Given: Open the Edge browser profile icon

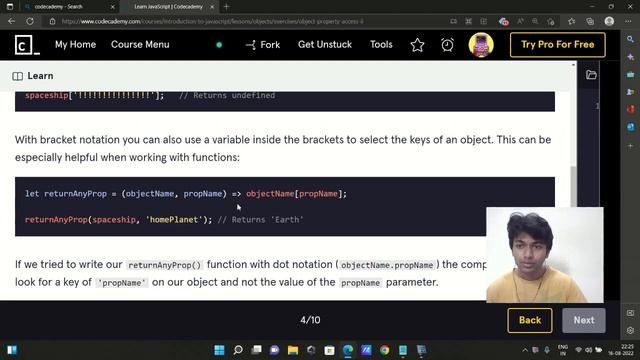Looking at the screenshot, I should (609, 21).
